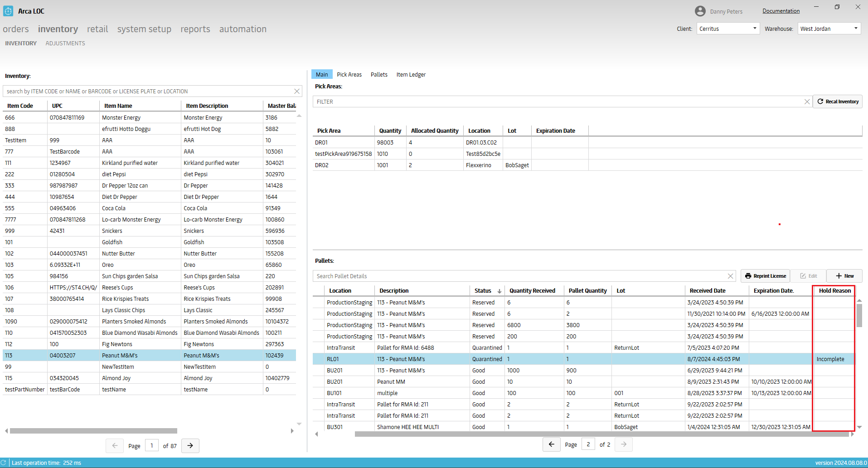This screenshot has height=468, width=868.
Task: Click the pallets page number box
Action: pyautogui.click(x=588, y=444)
